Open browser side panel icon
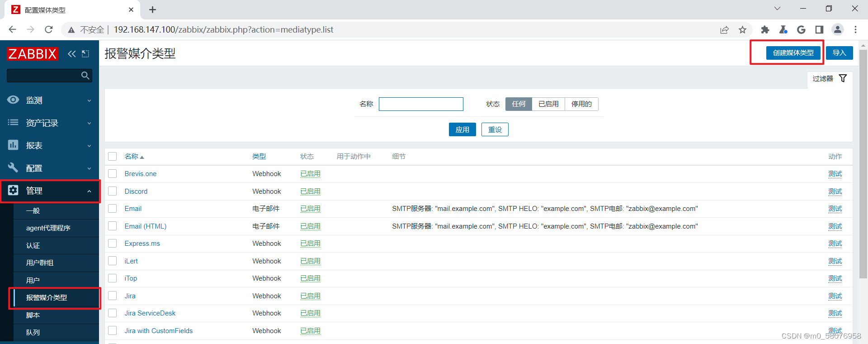 819,29
